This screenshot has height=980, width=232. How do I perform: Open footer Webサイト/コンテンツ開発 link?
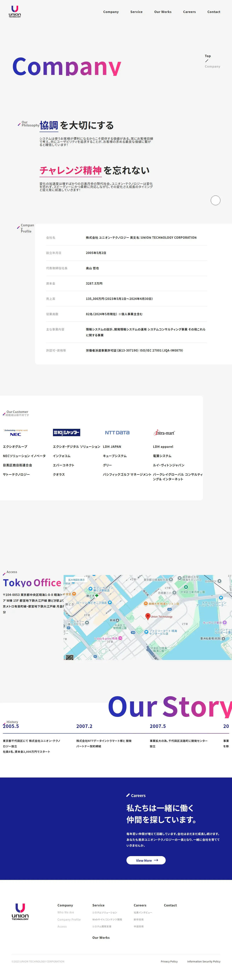[x=107, y=920]
